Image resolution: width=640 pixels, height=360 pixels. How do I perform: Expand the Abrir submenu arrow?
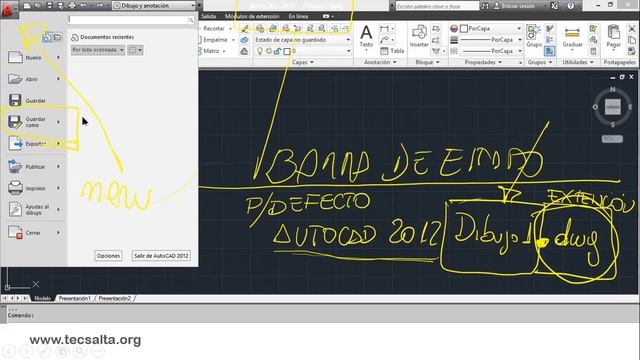point(58,78)
